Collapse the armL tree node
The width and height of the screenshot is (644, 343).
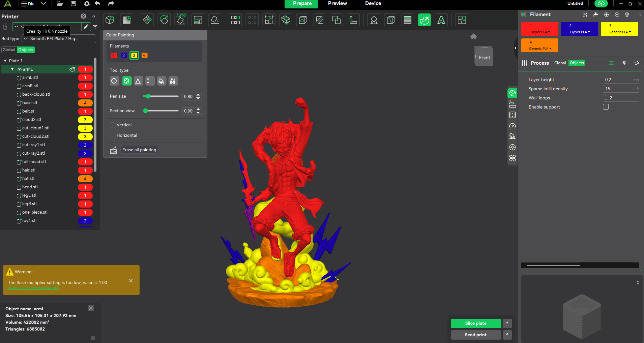pyautogui.click(x=12, y=69)
